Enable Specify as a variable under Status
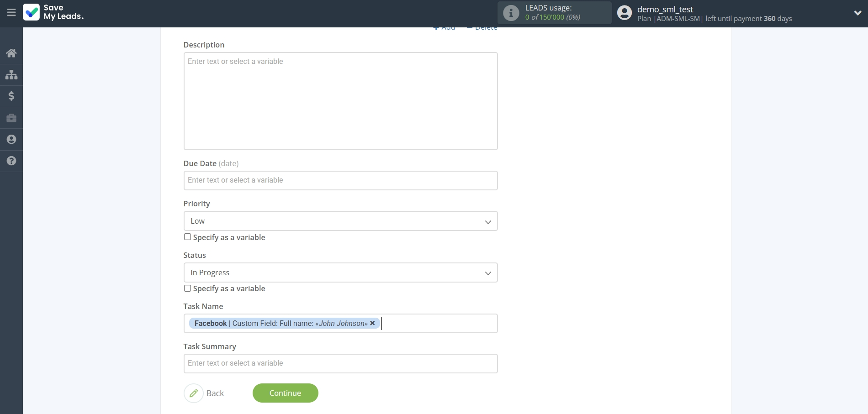Image resolution: width=868 pixels, height=414 pixels. click(x=187, y=288)
